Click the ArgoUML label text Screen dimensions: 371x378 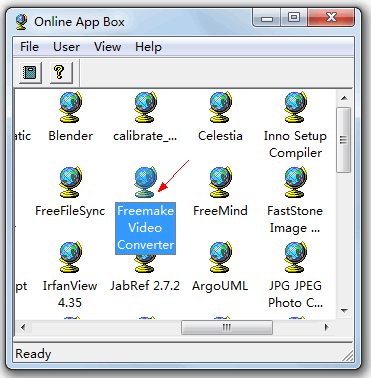[x=220, y=286]
